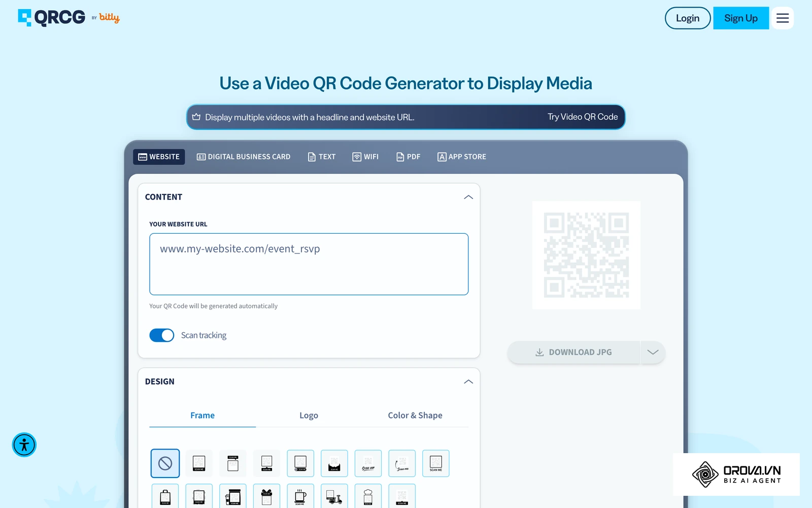
Task: Choose the curved arrow Scan me frame
Action: click(x=402, y=463)
